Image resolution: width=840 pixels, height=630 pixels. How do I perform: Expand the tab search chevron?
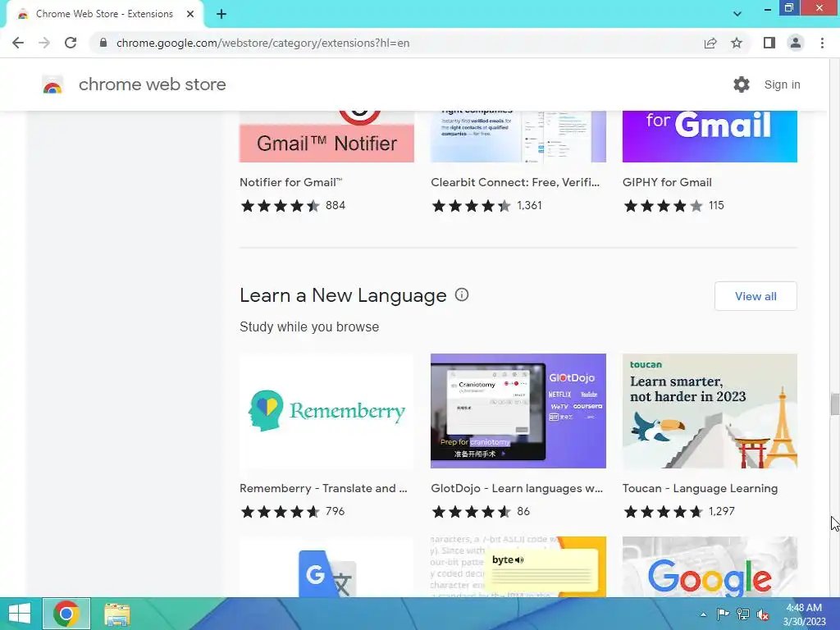[737, 14]
